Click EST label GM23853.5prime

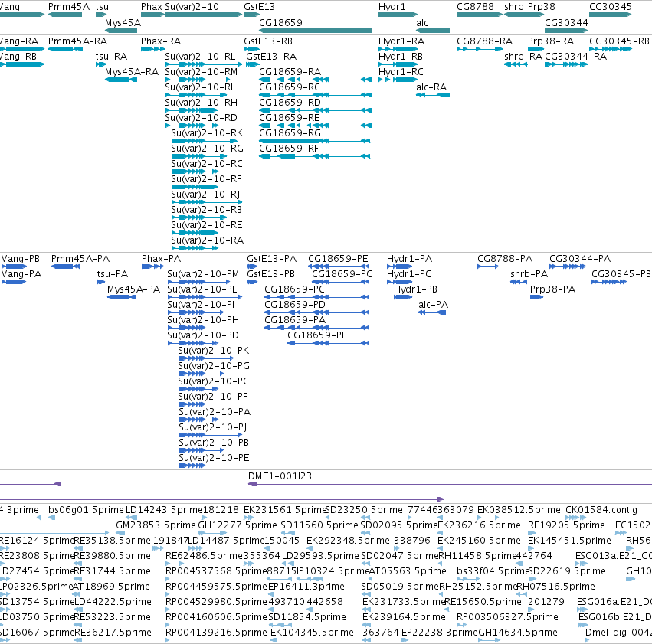click(156, 525)
